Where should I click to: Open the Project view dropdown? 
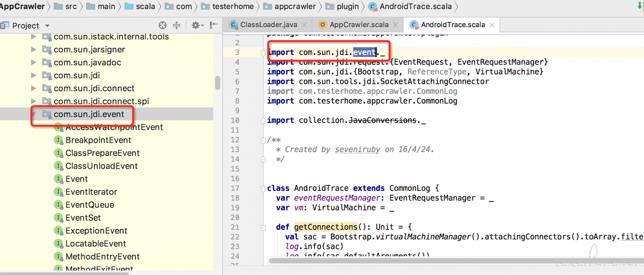click(x=47, y=26)
